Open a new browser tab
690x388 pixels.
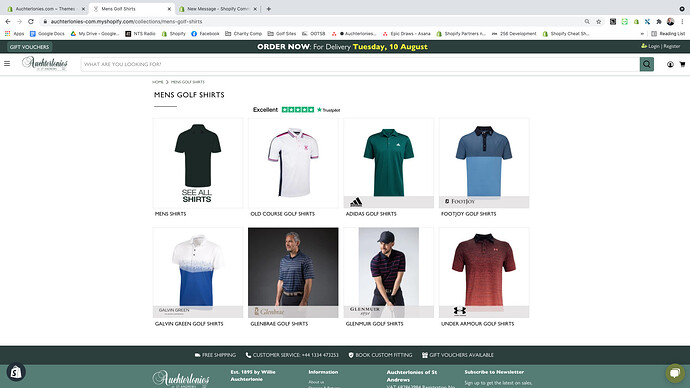point(268,9)
